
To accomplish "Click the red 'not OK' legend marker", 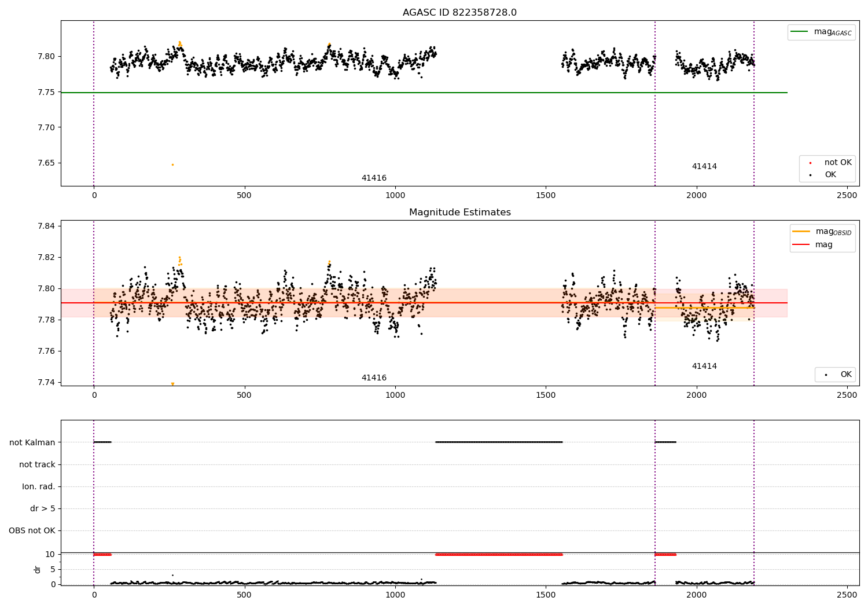I will tap(810, 163).
